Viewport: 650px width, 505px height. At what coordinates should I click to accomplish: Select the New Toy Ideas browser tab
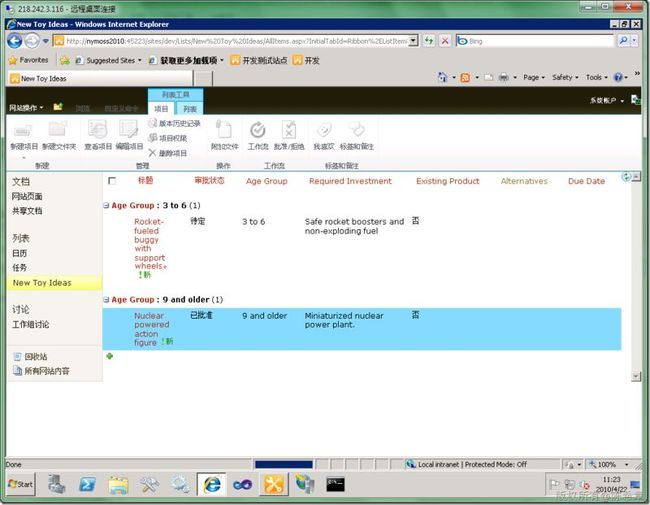99,78
